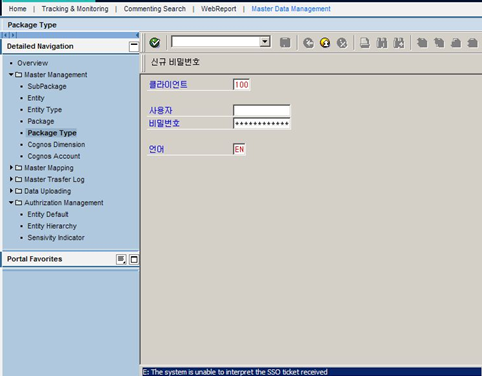
Task: Open Sensivity Indicator navigation item
Action: coord(56,238)
